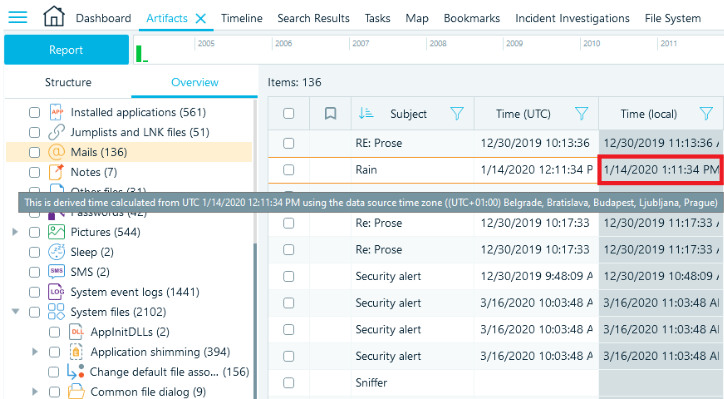Check the Notes category checkbox
Image resolution: width=724 pixels, height=399 pixels.
coord(35,172)
